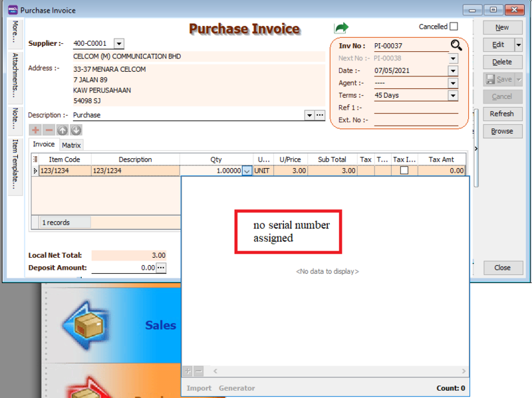Toggle the Tax Inclusive checkbox in item row
Screen dimensions: 532x398
[404, 171]
